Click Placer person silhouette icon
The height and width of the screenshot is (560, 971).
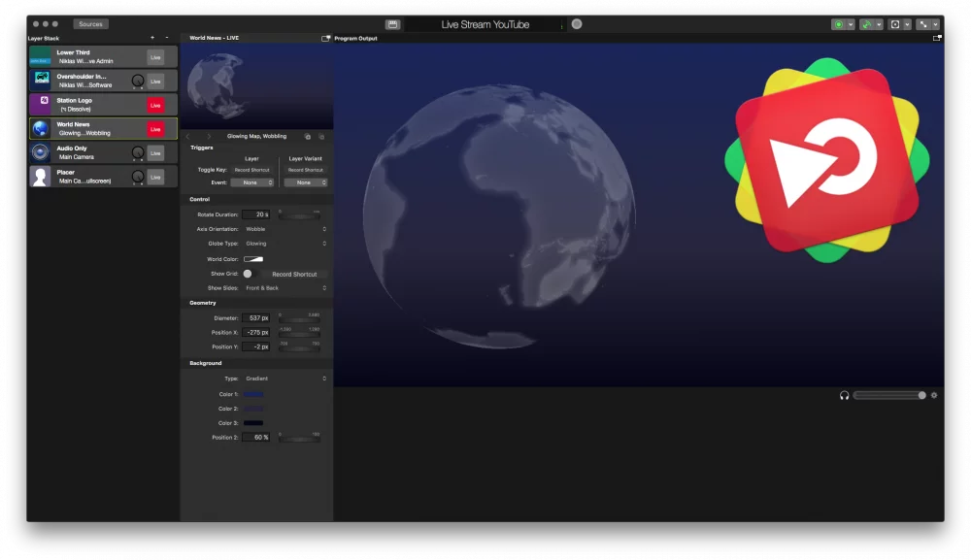pyautogui.click(x=40, y=177)
